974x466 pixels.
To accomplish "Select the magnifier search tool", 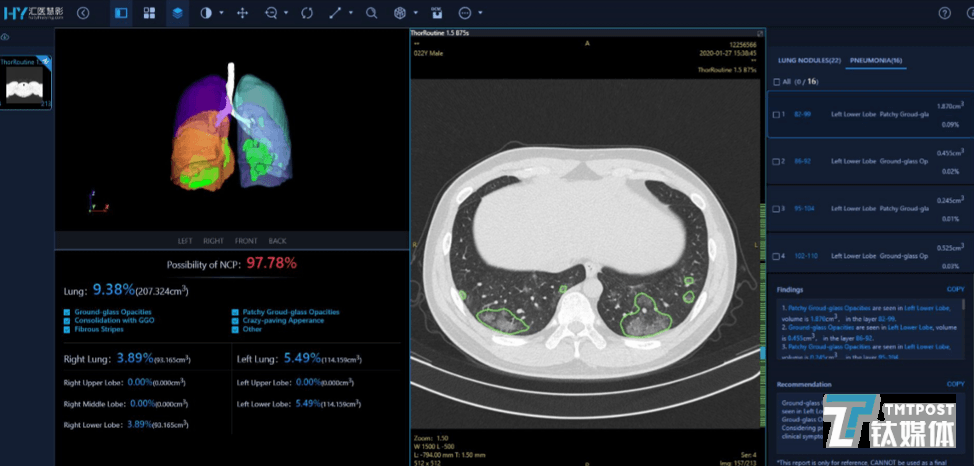I will point(371,13).
